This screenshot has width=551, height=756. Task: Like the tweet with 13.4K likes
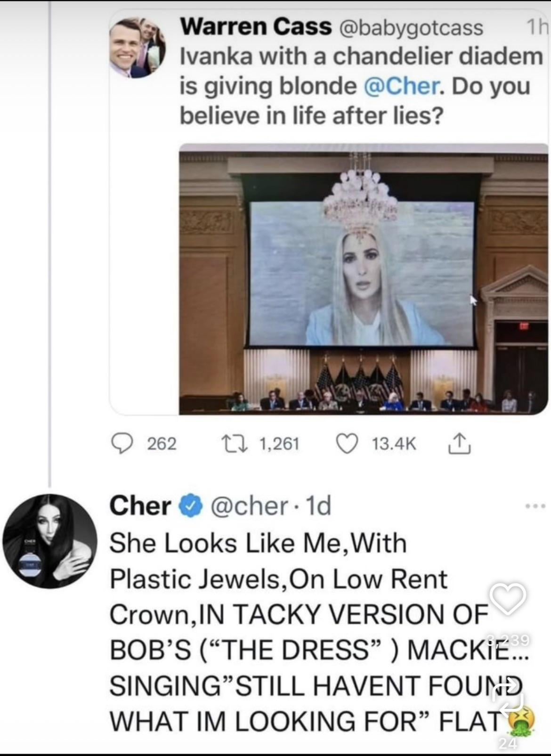point(347,444)
